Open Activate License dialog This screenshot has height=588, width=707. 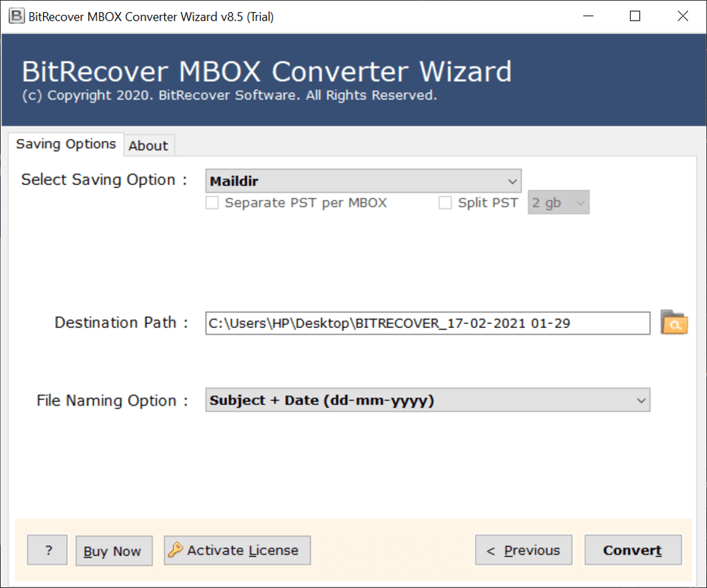(x=237, y=550)
